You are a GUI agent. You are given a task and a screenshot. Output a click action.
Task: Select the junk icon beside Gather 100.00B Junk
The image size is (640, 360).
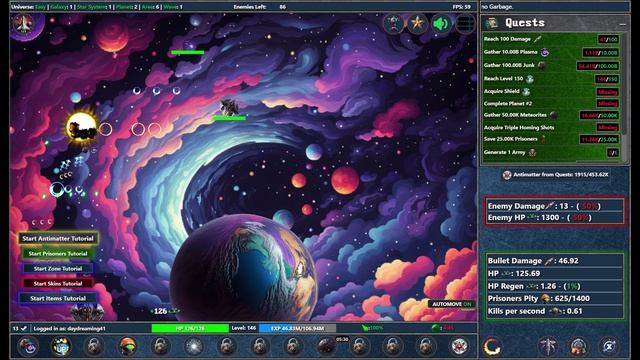point(542,65)
